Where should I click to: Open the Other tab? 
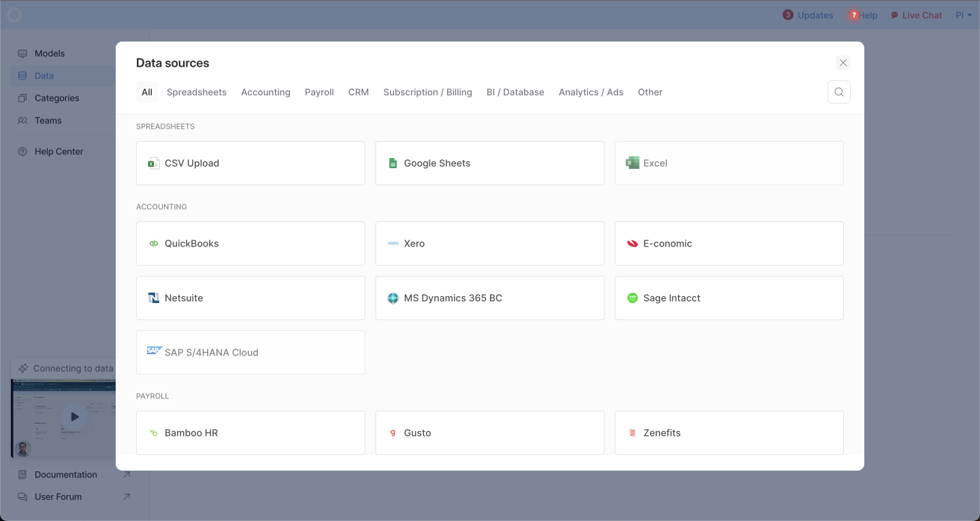coord(650,92)
